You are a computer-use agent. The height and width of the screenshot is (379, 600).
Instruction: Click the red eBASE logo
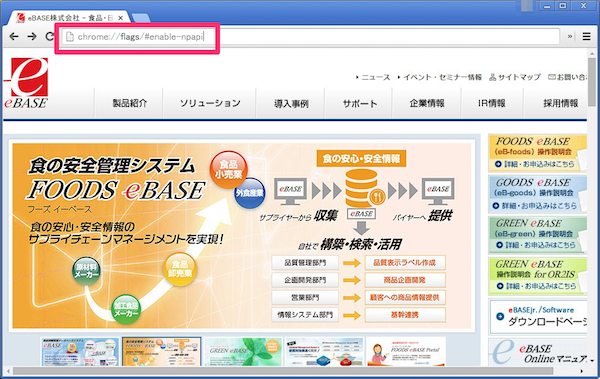[27, 83]
